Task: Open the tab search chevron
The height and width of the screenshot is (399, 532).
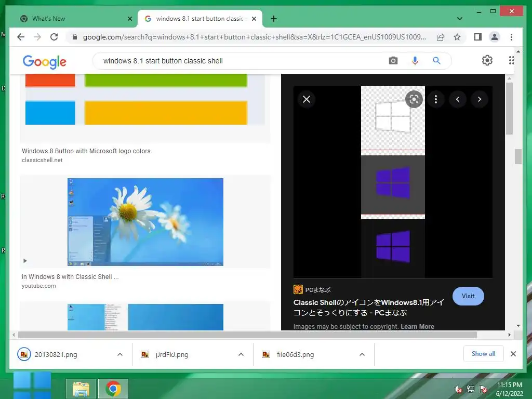Action: (460, 19)
